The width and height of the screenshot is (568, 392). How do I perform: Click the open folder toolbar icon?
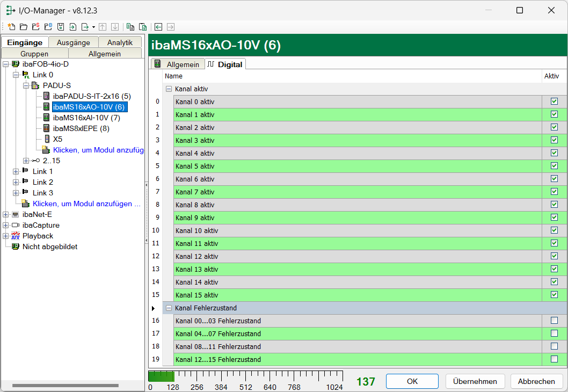click(x=23, y=27)
